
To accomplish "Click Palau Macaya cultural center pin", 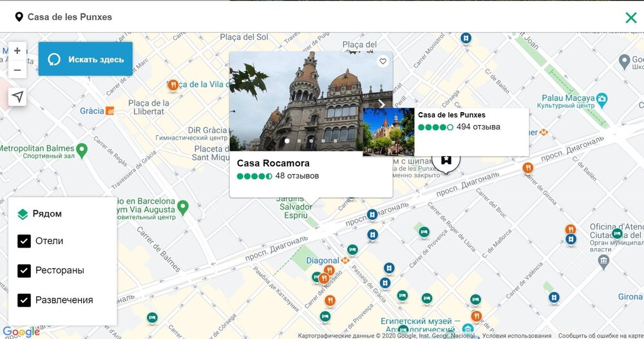I will tap(601, 99).
